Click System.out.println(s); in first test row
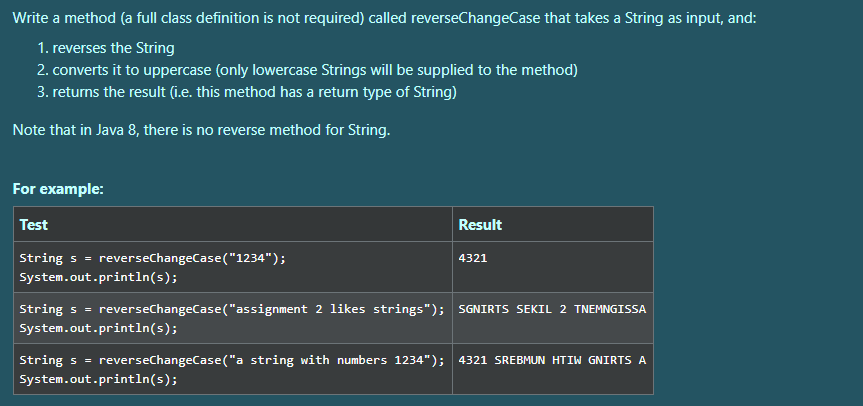Screen dimensions: 863x406 99,278
